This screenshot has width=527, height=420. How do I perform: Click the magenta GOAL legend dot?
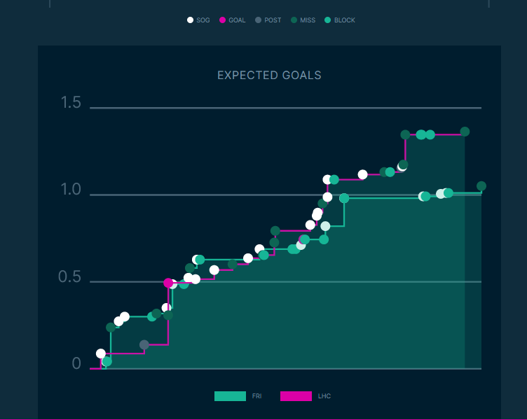(x=222, y=20)
